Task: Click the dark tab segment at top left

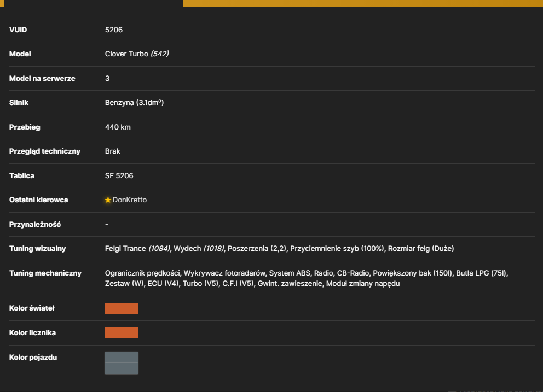Action: point(93,3)
